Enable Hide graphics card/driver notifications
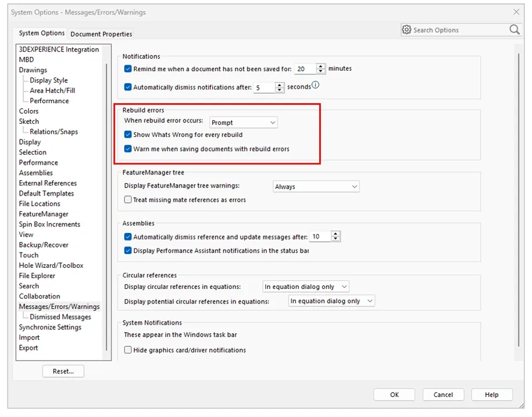532x417 pixels. click(127, 350)
